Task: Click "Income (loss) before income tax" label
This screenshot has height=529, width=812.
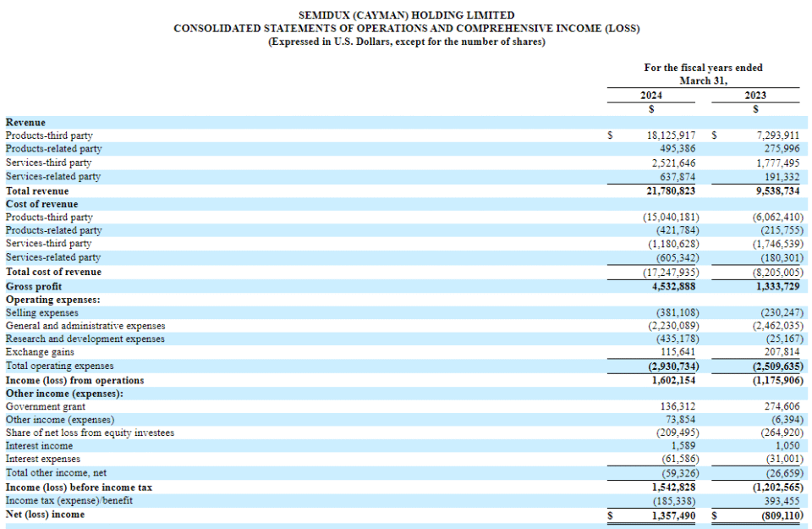Action: pyautogui.click(x=79, y=488)
